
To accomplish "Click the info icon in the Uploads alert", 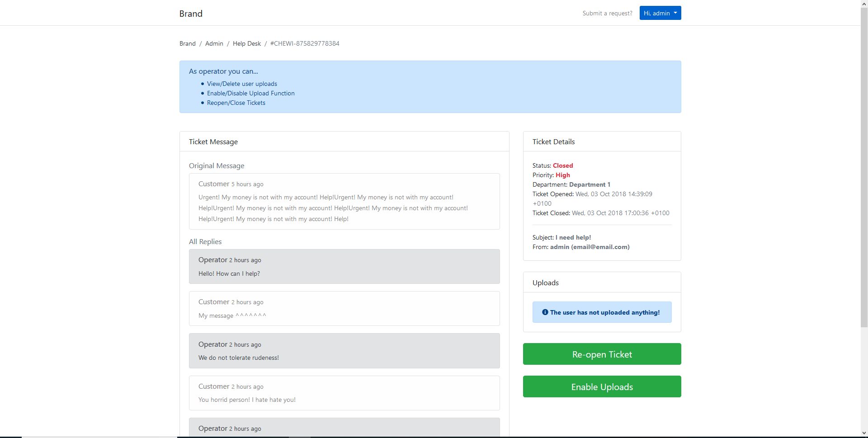I will (x=545, y=312).
